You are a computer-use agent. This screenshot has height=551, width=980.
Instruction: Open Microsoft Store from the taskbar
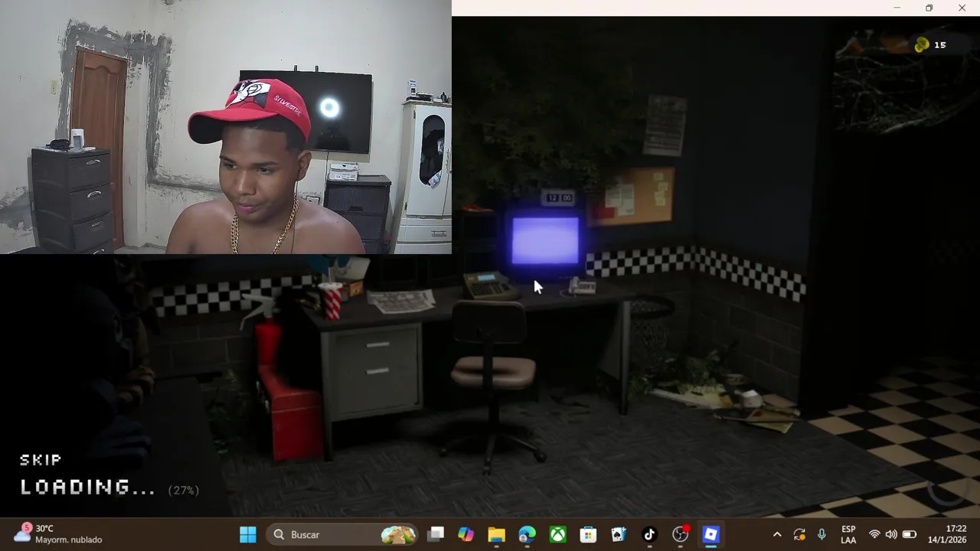coord(589,534)
